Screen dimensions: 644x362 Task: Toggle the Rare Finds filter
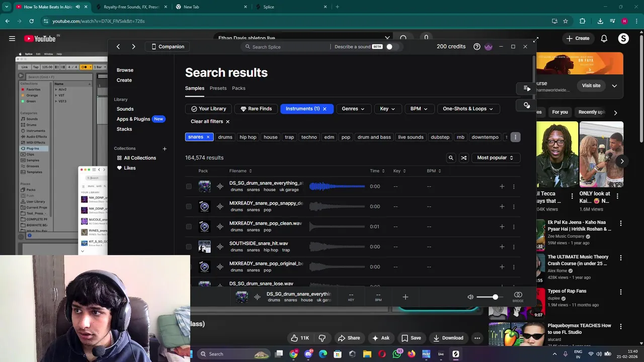[x=256, y=109]
